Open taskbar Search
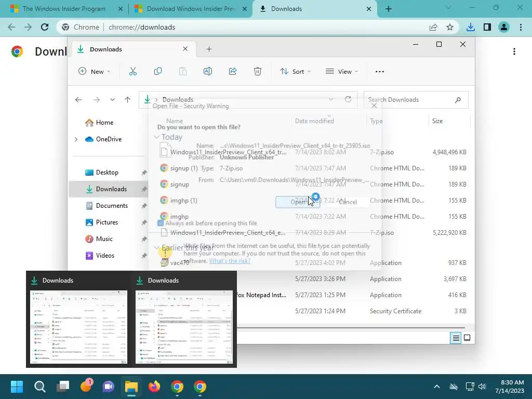The width and height of the screenshot is (532, 399). (39, 387)
